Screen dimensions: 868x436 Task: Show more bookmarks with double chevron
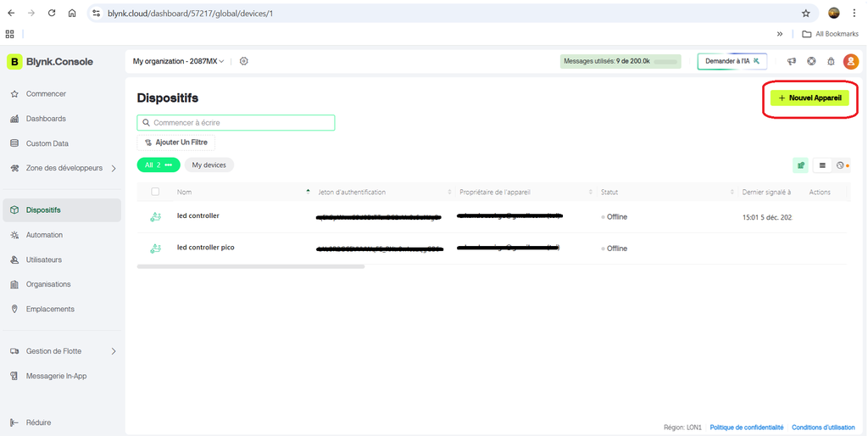pyautogui.click(x=780, y=34)
